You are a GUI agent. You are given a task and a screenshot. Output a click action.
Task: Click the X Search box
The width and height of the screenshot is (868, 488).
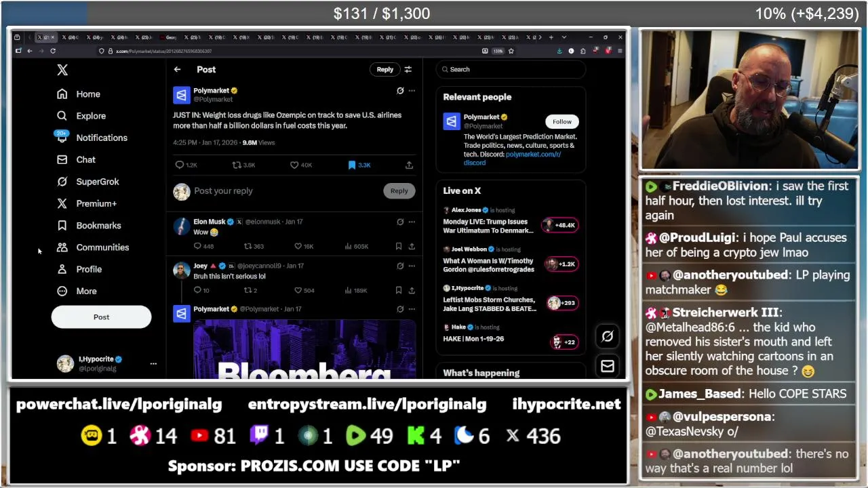pyautogui.click(x=511, y=69)
